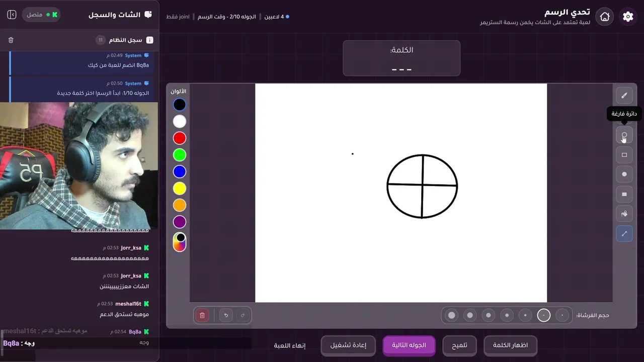Choose the smallest brush size dot

tap(562, 315)
